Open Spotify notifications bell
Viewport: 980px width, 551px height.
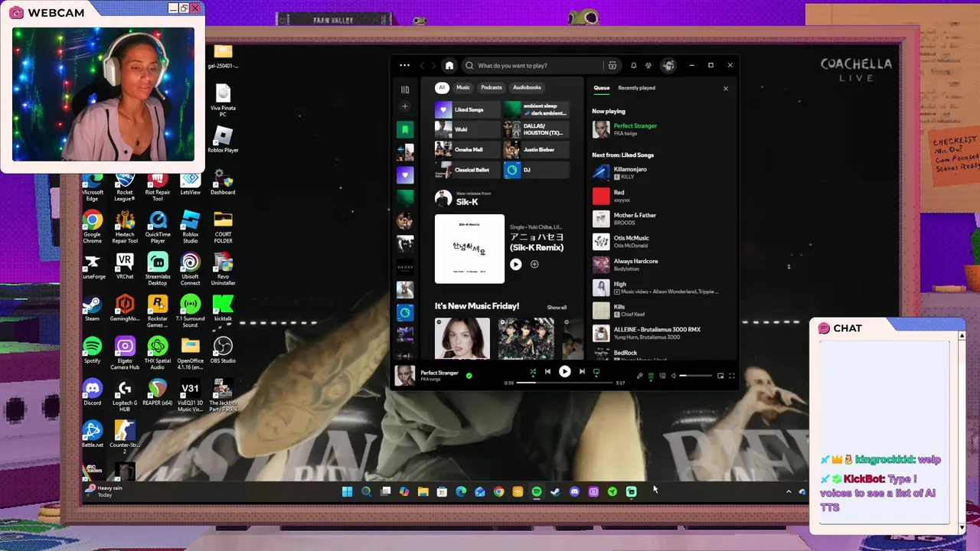633,66
